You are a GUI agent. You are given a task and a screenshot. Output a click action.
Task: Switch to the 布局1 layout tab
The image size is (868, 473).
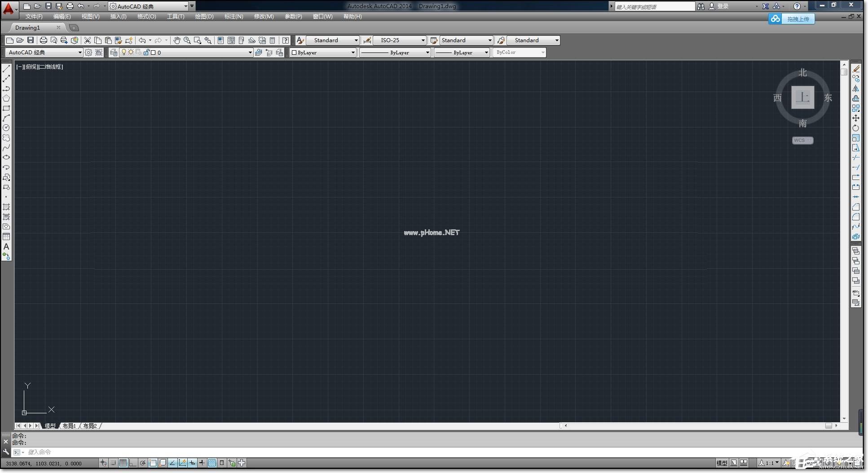tap(69, 425)
